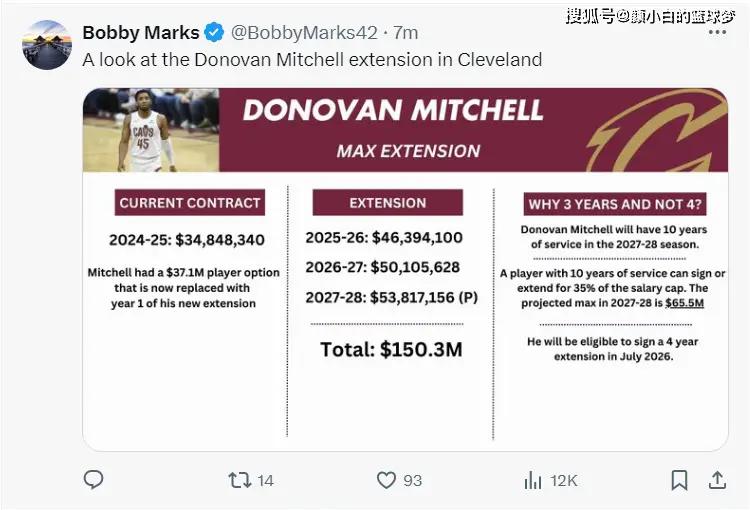Click the tweet text about Mitchell extension

coord(312,60)
